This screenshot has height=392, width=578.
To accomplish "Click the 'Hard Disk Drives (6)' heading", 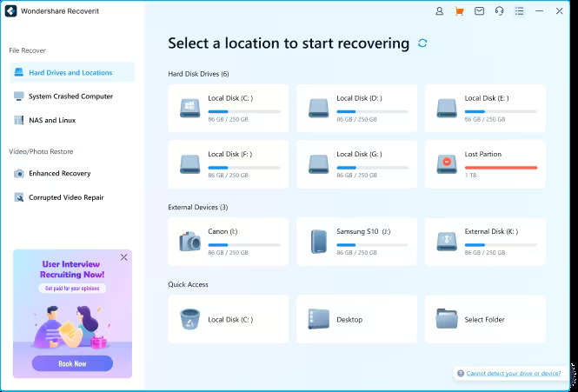I will pos(198,74).
